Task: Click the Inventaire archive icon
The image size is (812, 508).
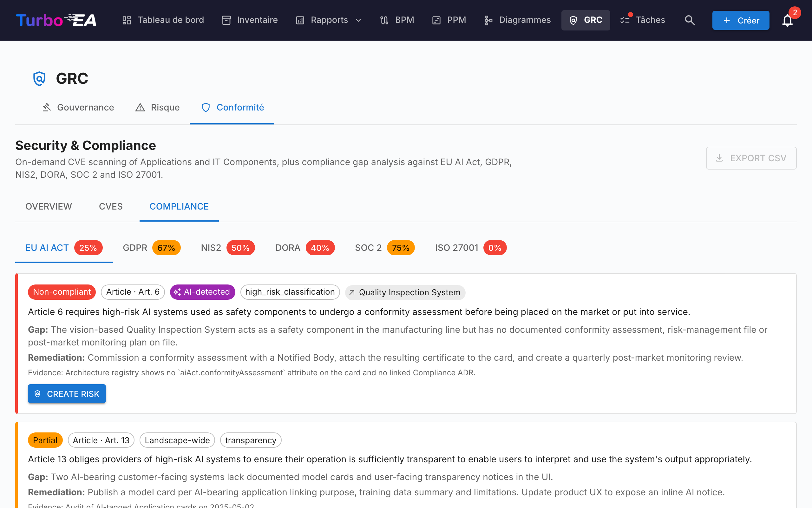Action: click(226, 20)
